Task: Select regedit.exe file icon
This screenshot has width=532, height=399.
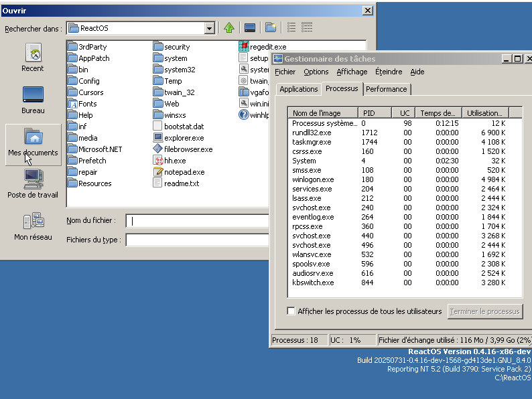Action: (x=244, y=46)
